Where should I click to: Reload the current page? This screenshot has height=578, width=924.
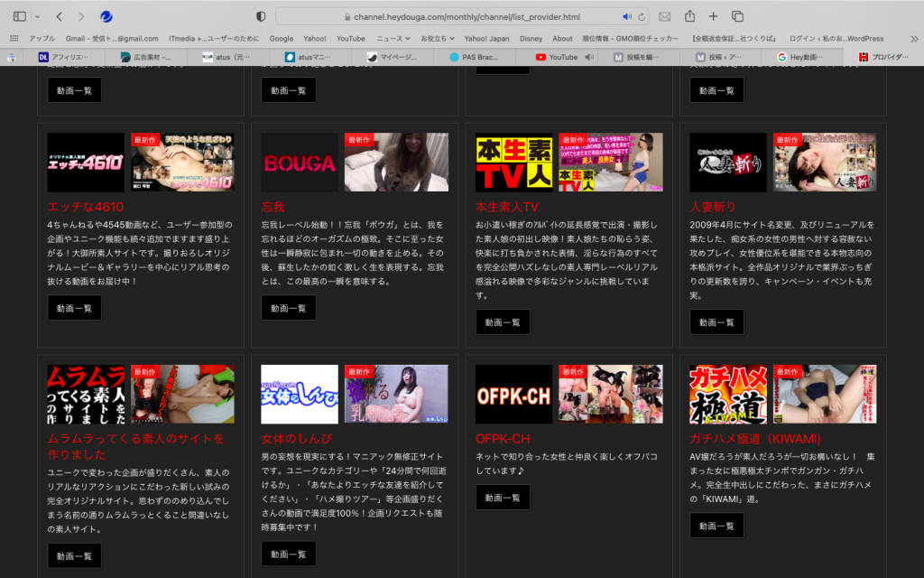click(642, 16)
